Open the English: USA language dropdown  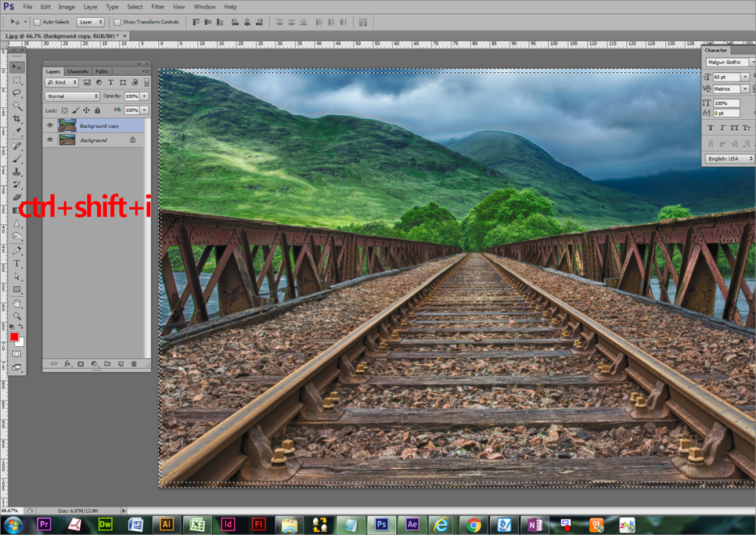point(729,159)
